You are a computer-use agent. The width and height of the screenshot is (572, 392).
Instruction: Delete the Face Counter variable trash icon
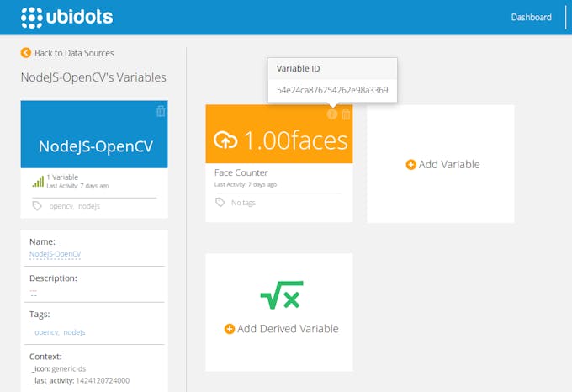(x=346, y=114)
